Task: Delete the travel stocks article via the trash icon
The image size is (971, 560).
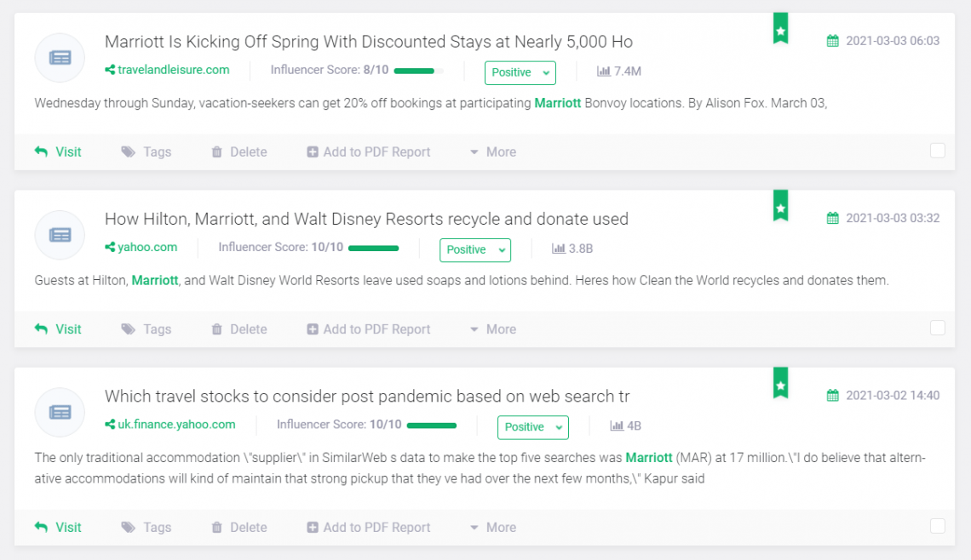Action: click(216, 528)
